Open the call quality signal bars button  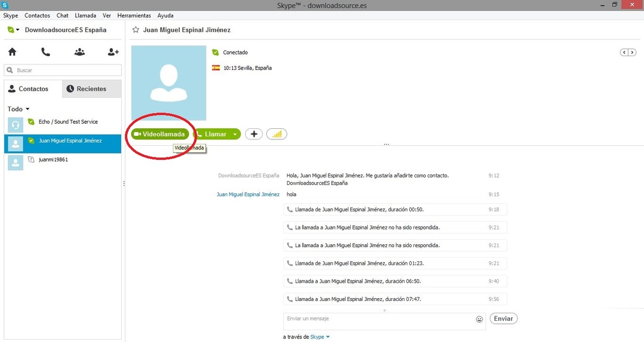tap(277, 134)
